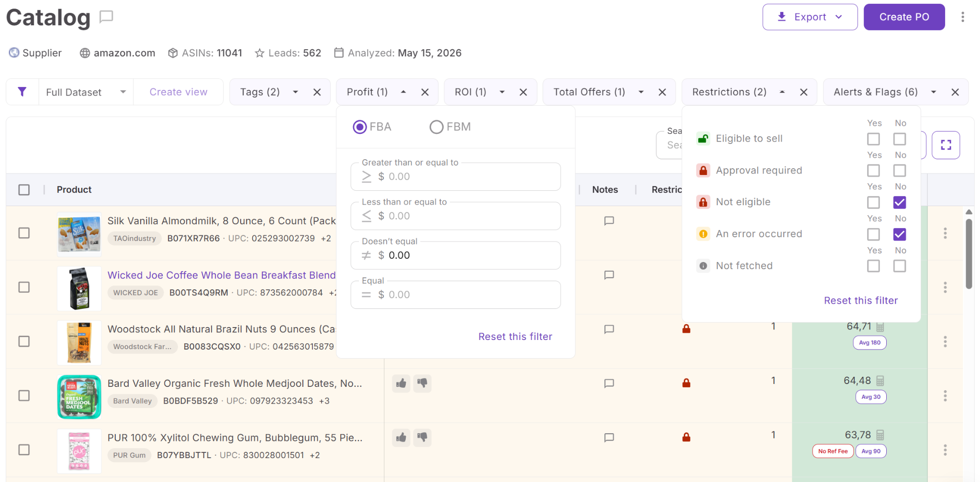Click calculator icon next to 64,48 value
The width and height of the screenshot is (980, 482).
[880, 381]
